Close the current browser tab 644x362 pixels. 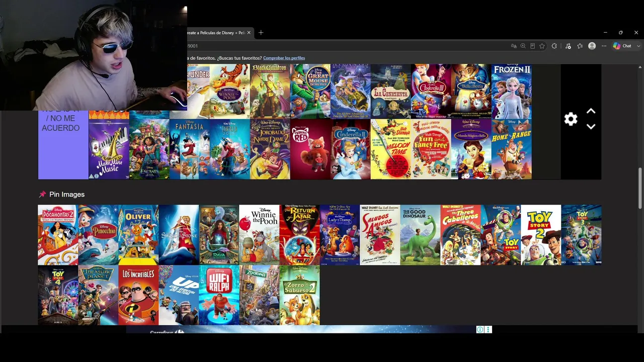click(x=249, y=33)
